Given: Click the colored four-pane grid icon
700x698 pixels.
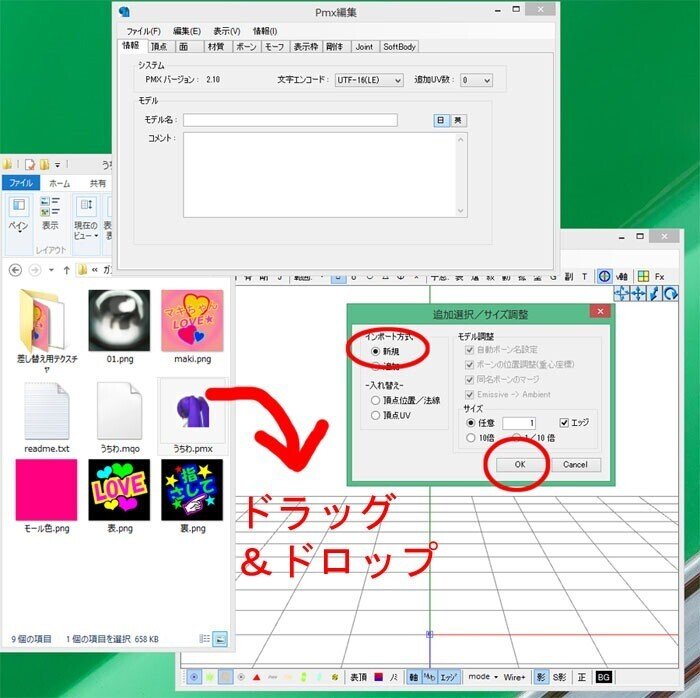Looking at the screenshot, I should pyautogui.click(x=643, y=277).
